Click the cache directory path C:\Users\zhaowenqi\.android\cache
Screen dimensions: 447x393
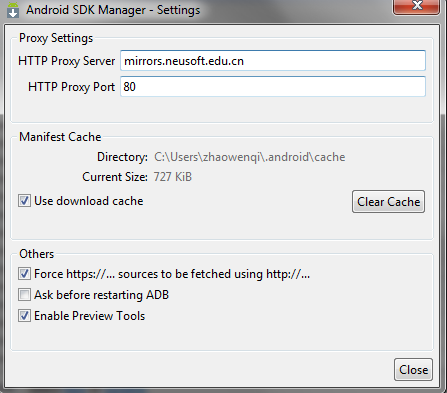pos(249,157)
